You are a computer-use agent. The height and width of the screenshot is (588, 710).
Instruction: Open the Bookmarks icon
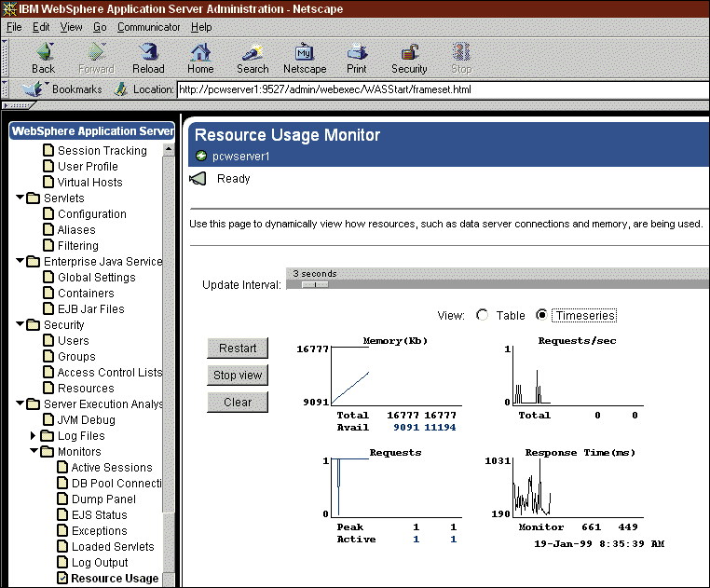[x=34, y=89]
